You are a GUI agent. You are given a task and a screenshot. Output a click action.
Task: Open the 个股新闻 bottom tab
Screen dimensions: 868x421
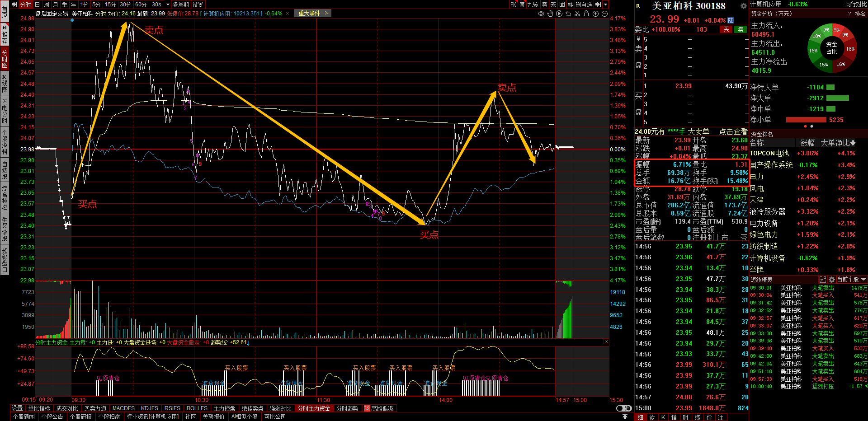(24, 416)
